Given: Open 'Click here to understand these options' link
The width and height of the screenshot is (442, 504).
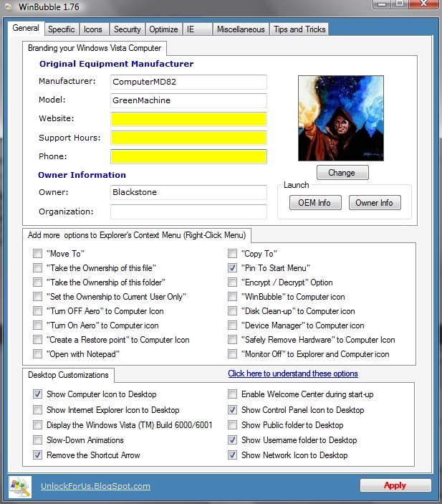Looking at the screenshot, I should tap(293, 374).
